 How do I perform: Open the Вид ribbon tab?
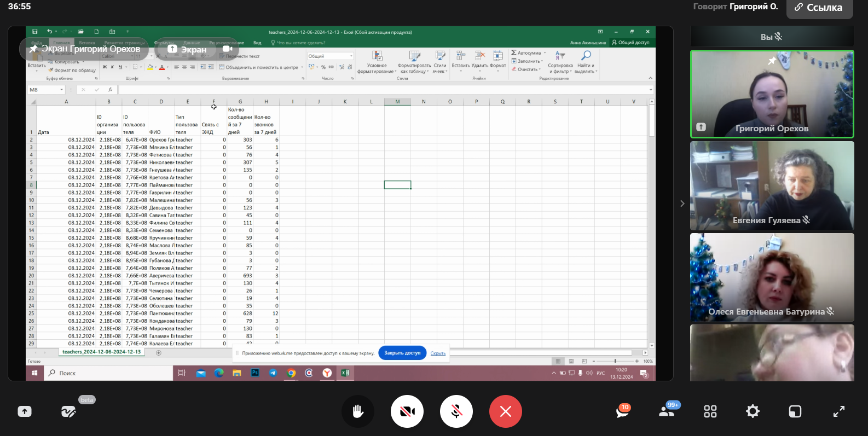(x=257, y=43)
